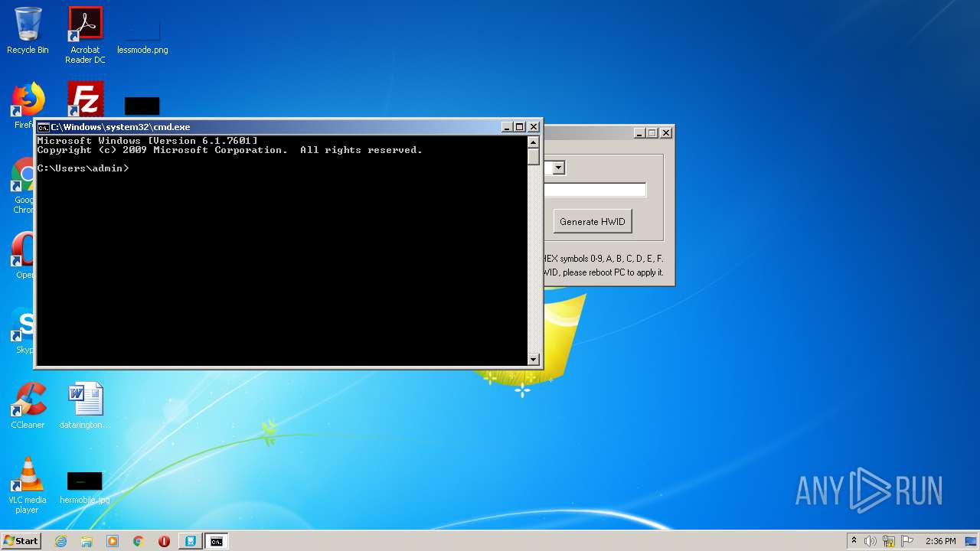Open the dropdown in HWID window
The width and height of the screenshot is (980, 551).
pos(558,168)
